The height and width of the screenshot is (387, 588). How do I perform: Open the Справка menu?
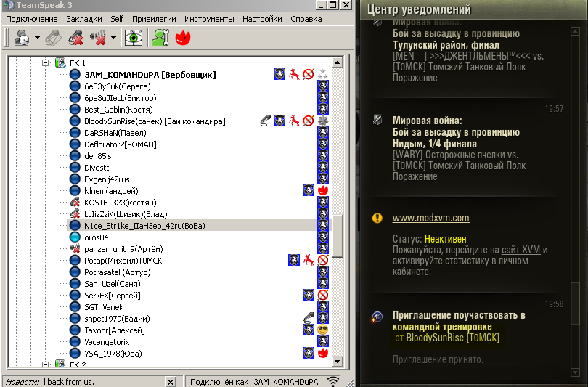click(306, 19)
